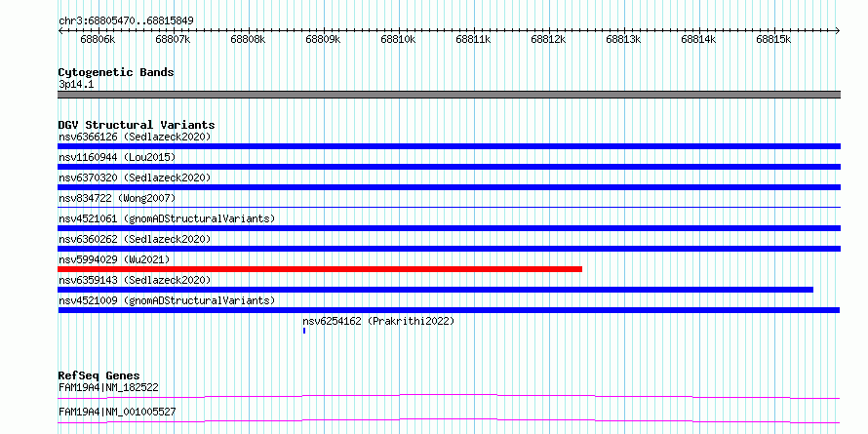This screenshot has height=434, width=868.
Task: Click the 68815k ruler position
Action: pyautogui.click(x=774, y=40)
